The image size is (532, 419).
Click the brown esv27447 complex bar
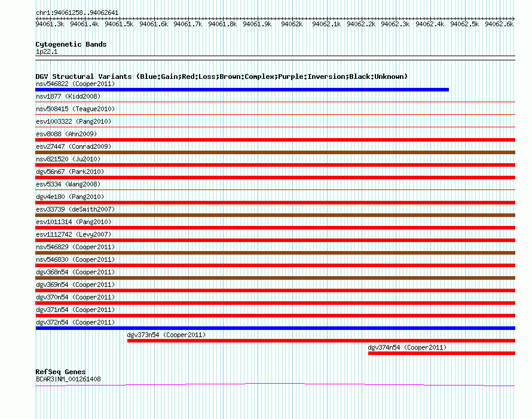click(275, 152)
